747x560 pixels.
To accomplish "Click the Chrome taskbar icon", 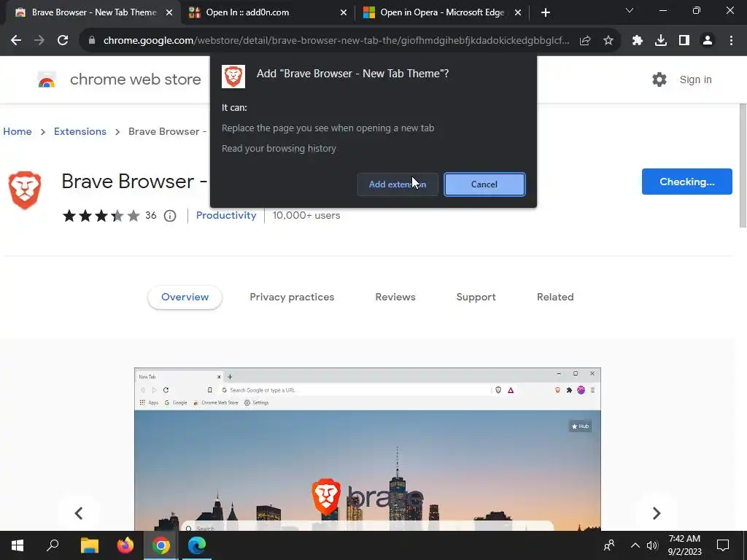I will [x=161, y=545].
